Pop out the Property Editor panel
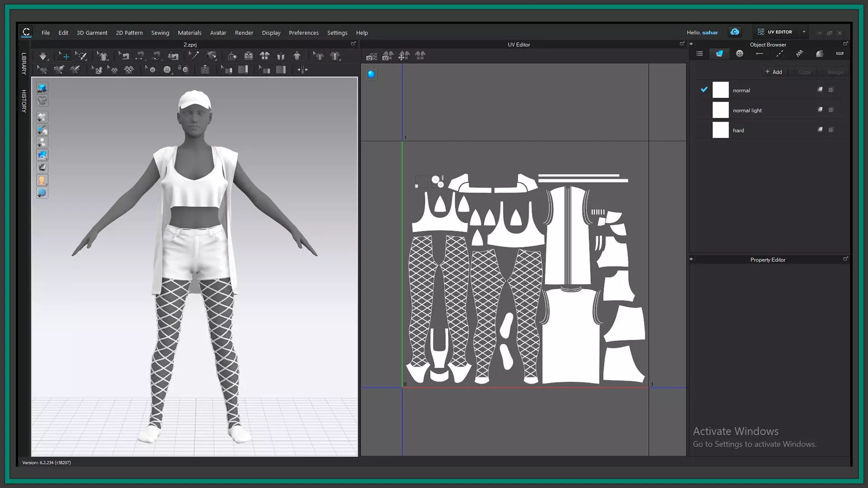The width and height of the screenshot is (868, 488). (845, 258)
